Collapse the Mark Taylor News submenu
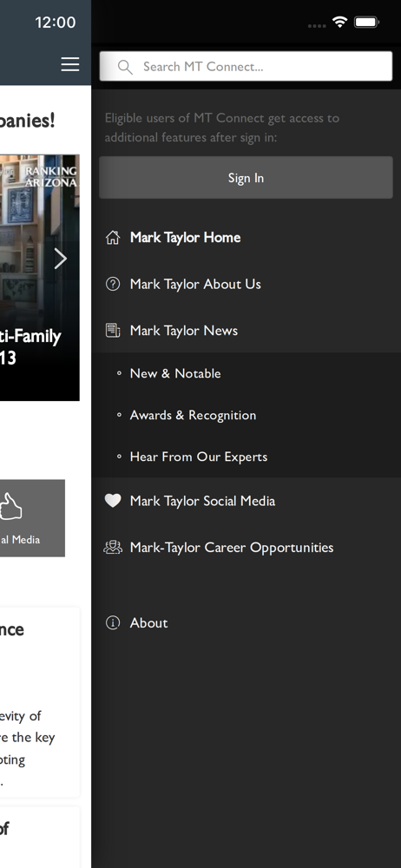This screenshot has height=868, width=401. [246, 331]
